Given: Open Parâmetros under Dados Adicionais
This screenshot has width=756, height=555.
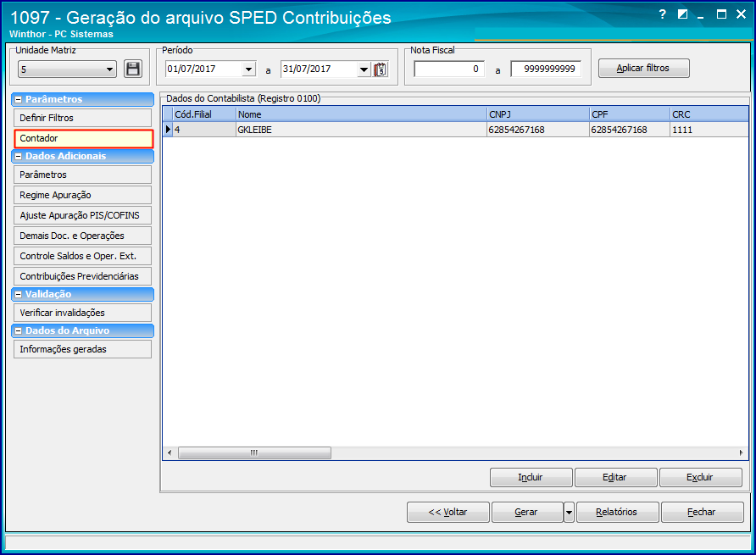Looking at the screenshot, I should pos(82,175).
